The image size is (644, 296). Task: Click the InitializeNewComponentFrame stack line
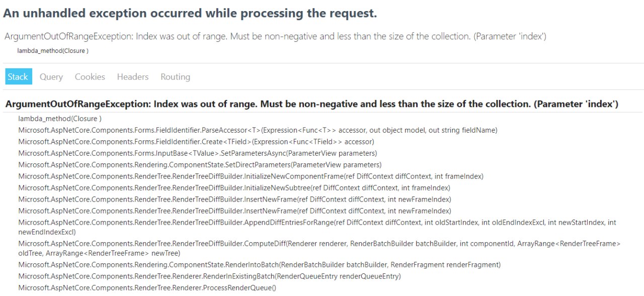coord(251,176)
